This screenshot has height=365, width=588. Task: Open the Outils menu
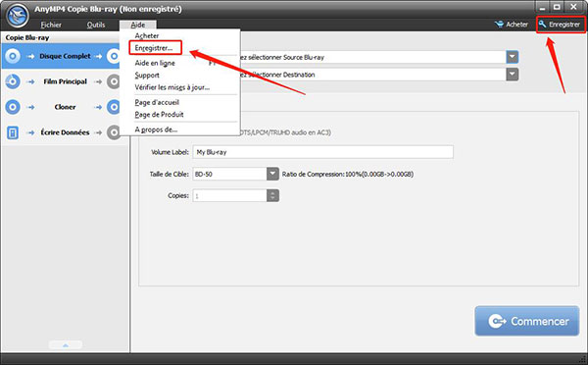tap(96, 25)
